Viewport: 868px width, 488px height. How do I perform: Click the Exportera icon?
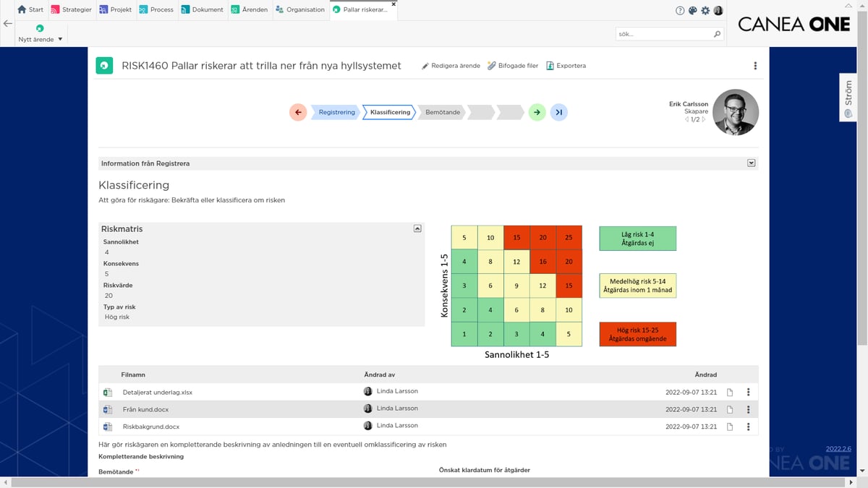click(550, 66)
